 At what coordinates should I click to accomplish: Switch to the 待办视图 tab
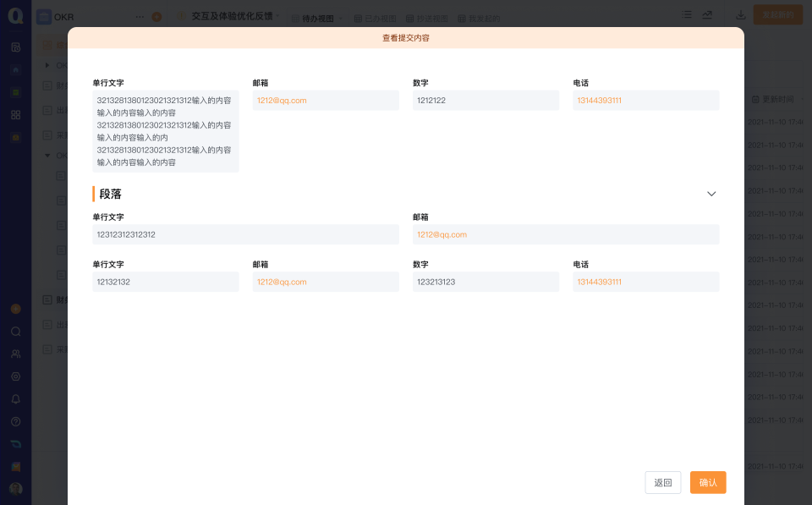click(x=317, y=19)
